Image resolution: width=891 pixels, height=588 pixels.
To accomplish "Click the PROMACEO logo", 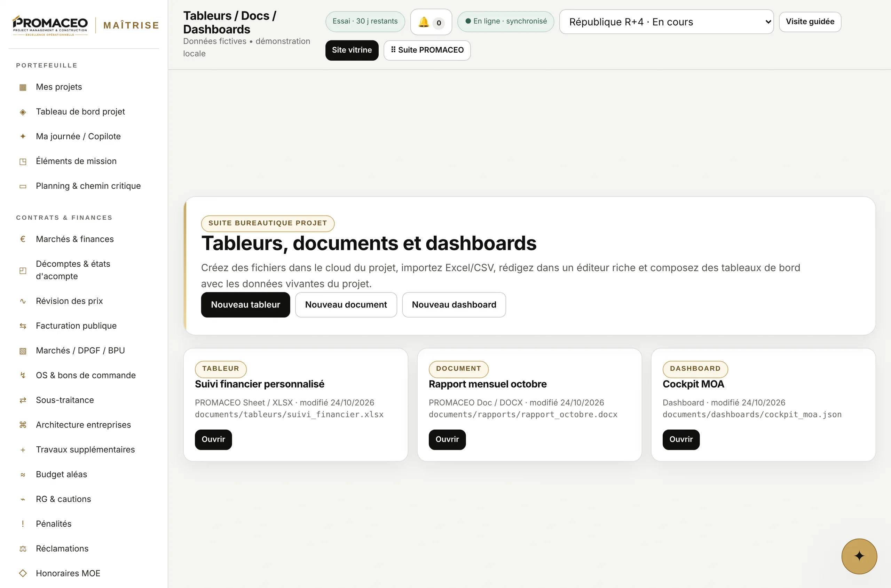I will [x=50, y=25].
